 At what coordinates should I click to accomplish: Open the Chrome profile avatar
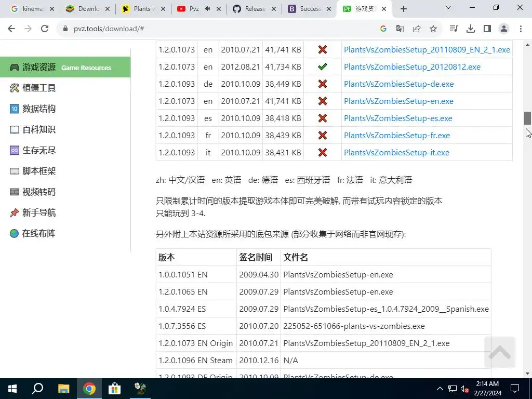tap(504, 29)
